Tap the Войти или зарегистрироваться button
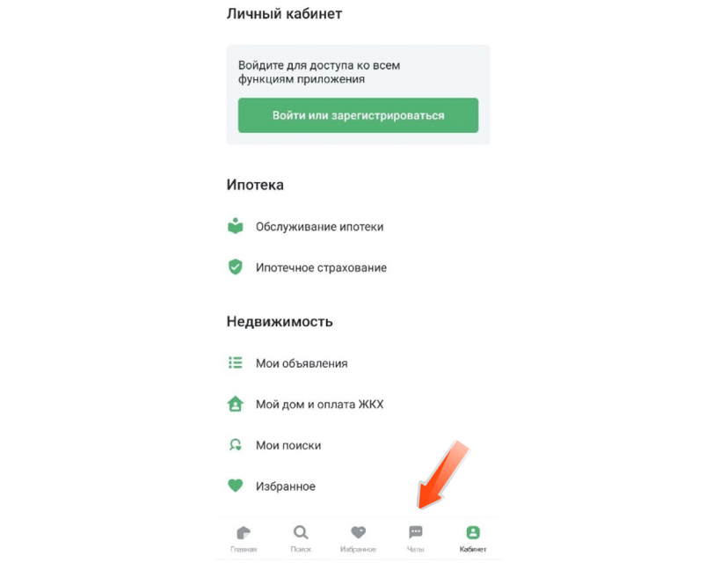This screenshot has height=563, width=728. pyautogui.click(x=358, y=115)
